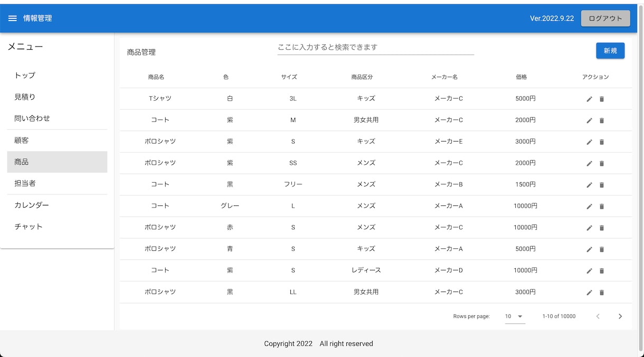Delete the コート 紫 M row

pyautogui.click(x=602, y=120)
